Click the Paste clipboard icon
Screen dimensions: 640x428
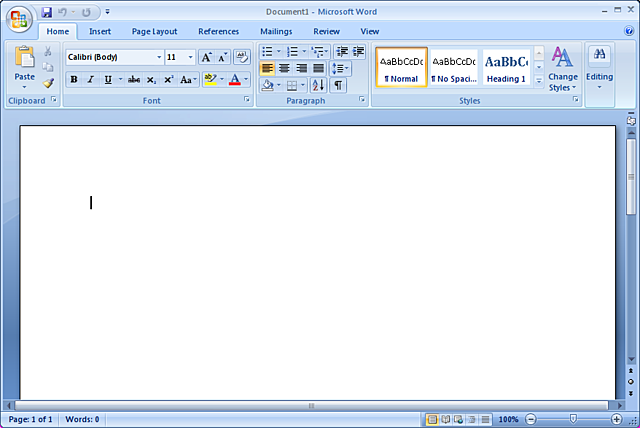coord(24,56)
